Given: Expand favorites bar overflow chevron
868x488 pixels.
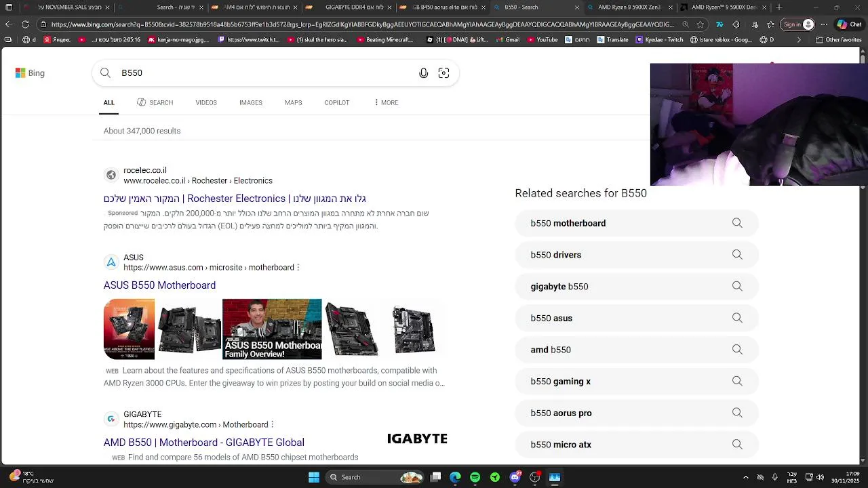Looking at the screenshot, I should pyautogui.click(x=798, y=40).
